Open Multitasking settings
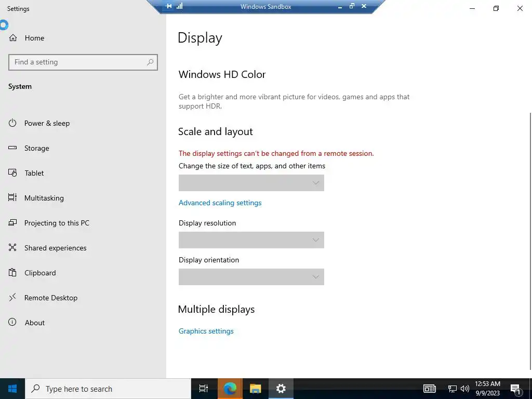 44,198
